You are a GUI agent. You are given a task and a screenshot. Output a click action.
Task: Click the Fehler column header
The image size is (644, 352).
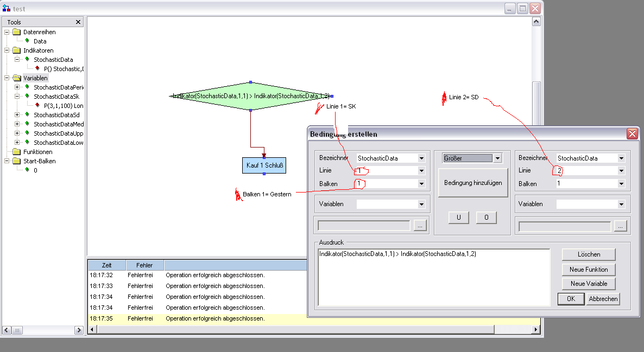click(144, 265)
